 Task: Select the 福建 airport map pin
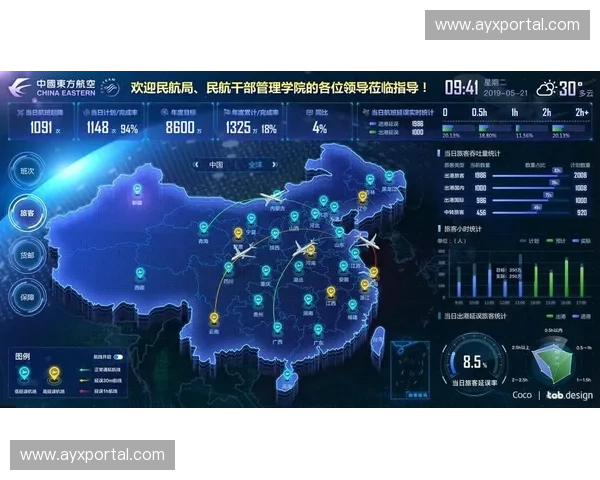pyautogui.click(x=352, y=306)
